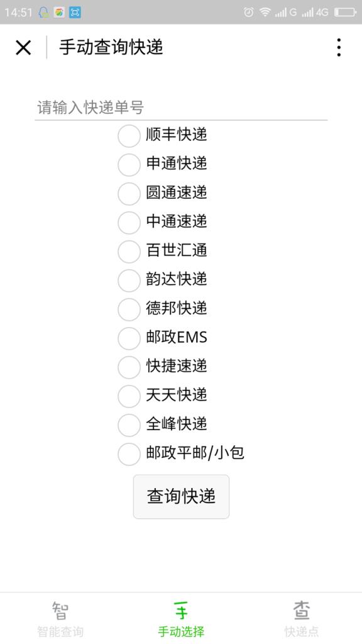Tap the 查 icon for courier points
Image resolution: width=362 pixels, height=644 pixels.
pyautogui.click(x=302, y=609)
